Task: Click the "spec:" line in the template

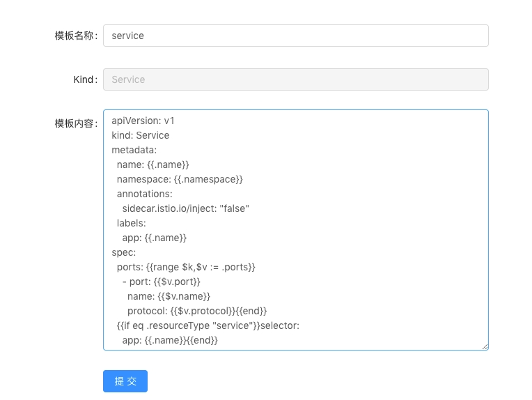Action: (x=124, y=252)
